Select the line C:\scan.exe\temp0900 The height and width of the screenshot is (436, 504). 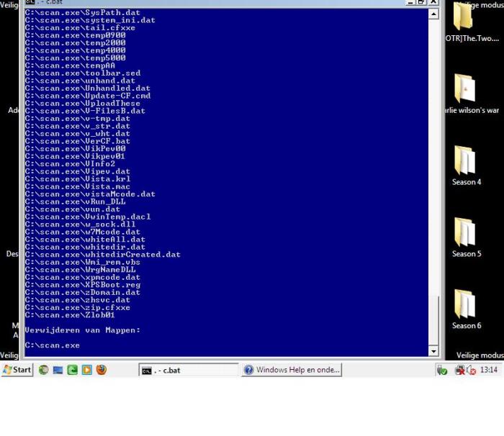tap(75, 35)
